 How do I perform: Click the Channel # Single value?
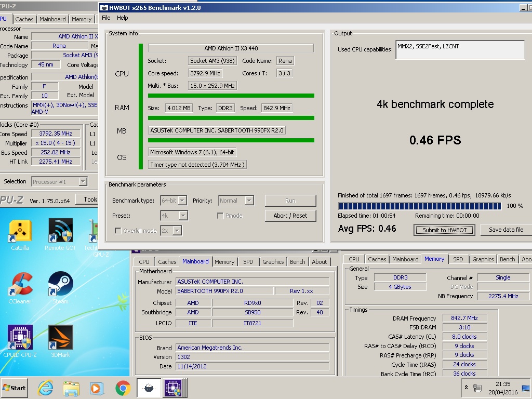[x=503, y=277]
